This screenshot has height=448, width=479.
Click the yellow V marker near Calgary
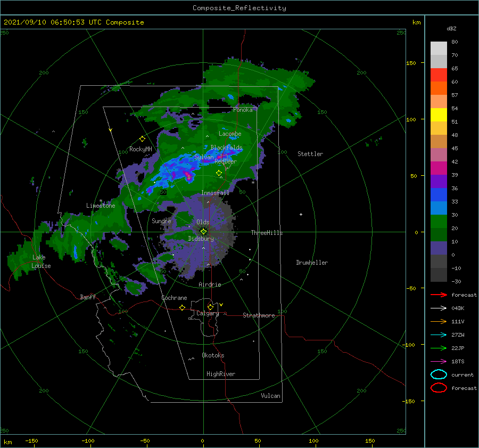click(221, 305)
